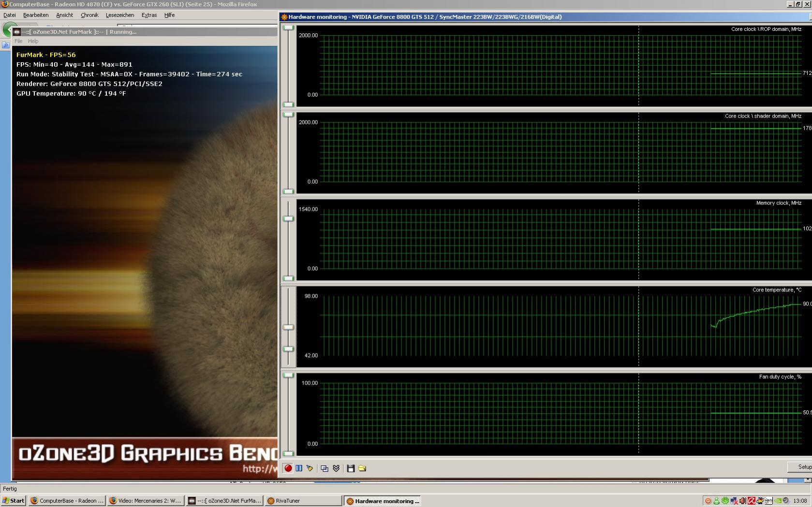Click the Run Mode: Stability Test line in FurMark

tap(129, 74)
